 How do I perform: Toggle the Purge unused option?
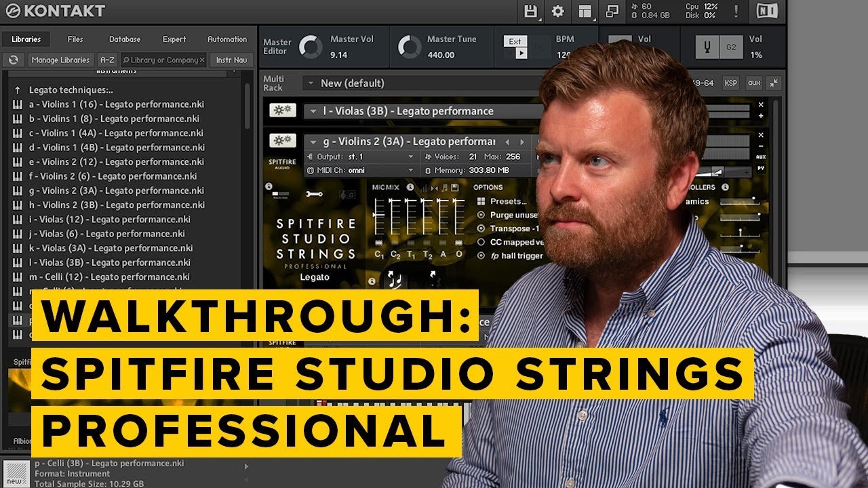pyautogui.click(x=481, y=215)
